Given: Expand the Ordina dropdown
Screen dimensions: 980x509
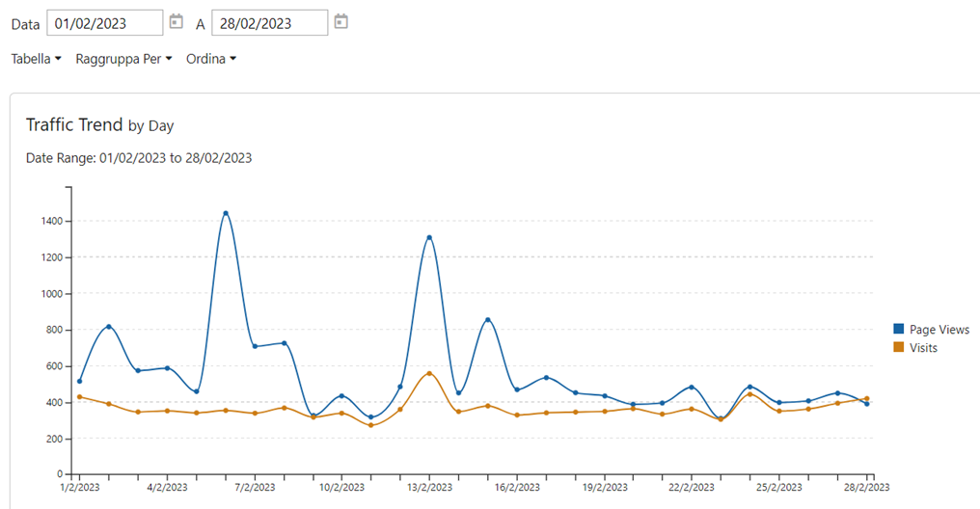Looking at the screenshot, I should click(x=211, y=59).
